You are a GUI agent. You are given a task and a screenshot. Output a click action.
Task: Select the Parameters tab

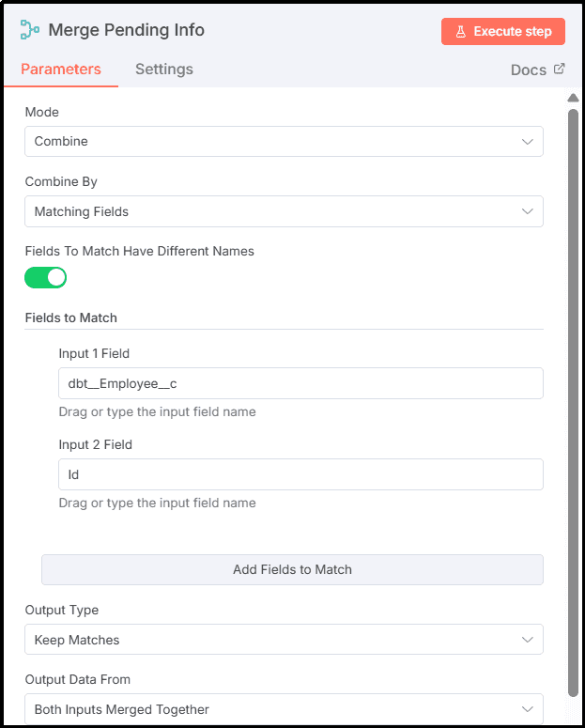pos(61,70)
